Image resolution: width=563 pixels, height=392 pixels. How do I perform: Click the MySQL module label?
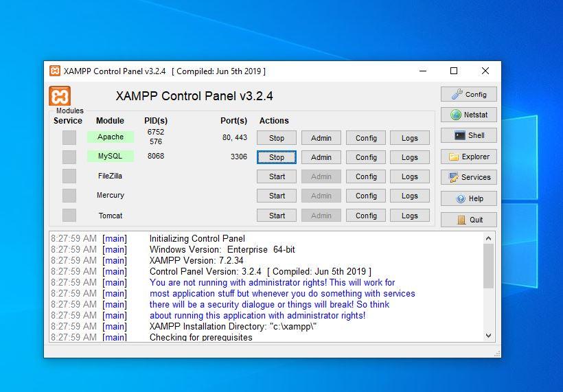111,156
